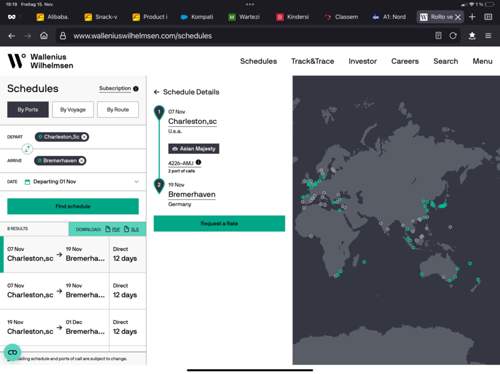500x374 pixels.
Task: Open the Subscription link
Action: [115, 88]
